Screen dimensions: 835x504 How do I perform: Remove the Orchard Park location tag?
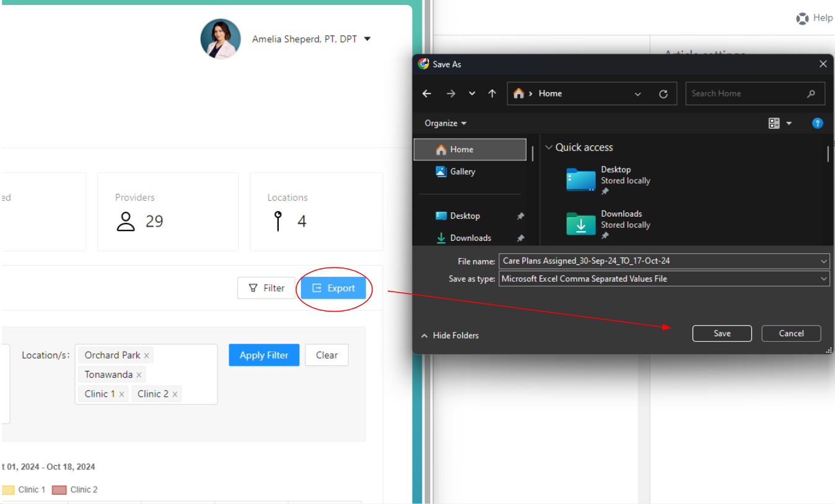147,355
